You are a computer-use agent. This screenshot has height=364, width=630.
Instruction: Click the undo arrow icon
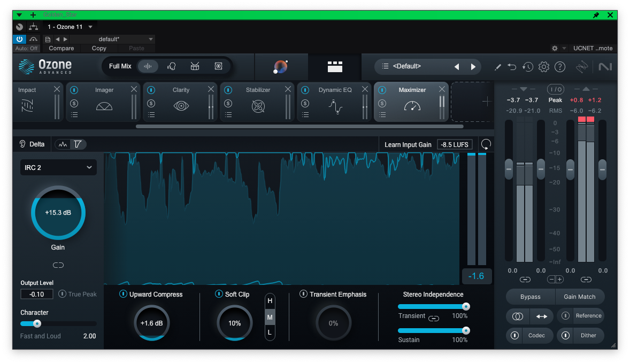pos(512,67)
